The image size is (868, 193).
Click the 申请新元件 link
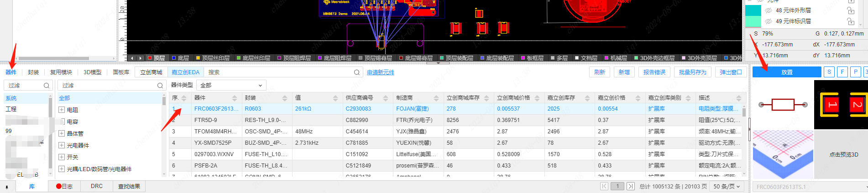coord(381,72)
